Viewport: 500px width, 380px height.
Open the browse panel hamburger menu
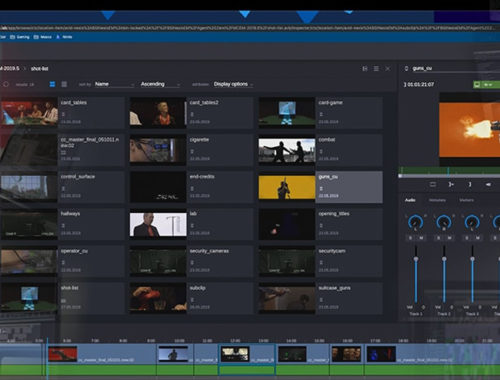pyautogui.click(x=376, y=69)
